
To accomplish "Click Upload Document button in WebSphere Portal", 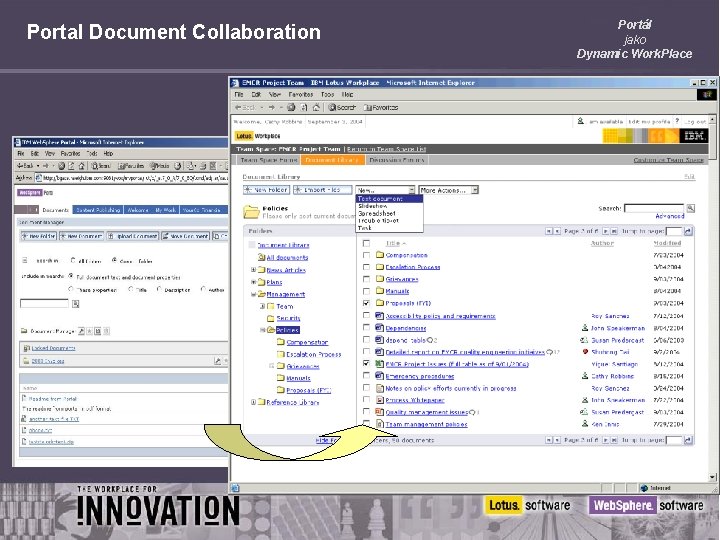I will [x=133, y=236].
